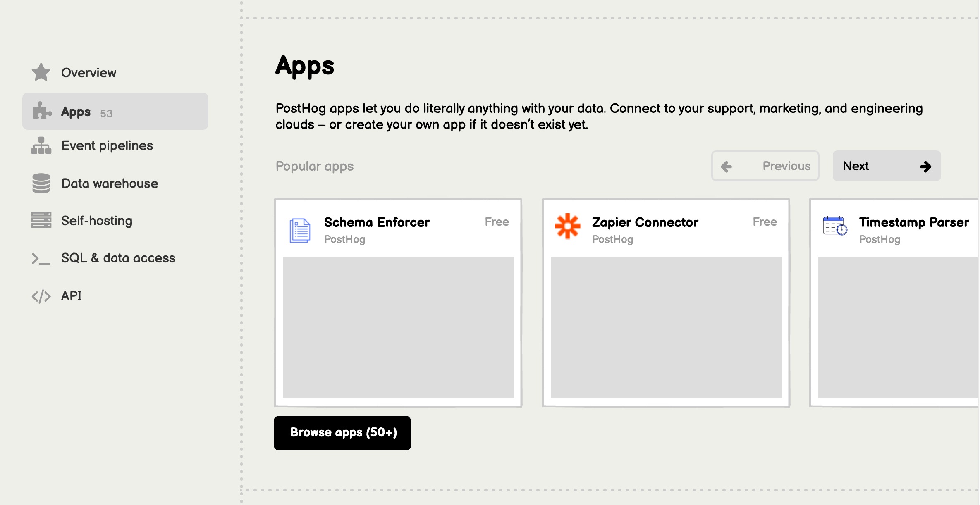Click the Schema Enforcer document icon
Viewport: 980px width, 505px height.
[x=300, y=230]
